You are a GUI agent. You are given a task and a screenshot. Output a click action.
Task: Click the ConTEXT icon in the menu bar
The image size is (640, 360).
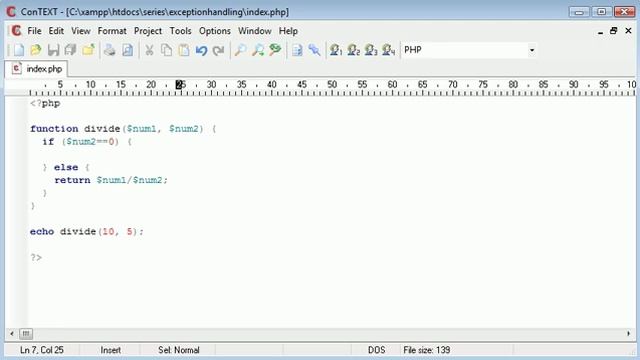[16, 31]
